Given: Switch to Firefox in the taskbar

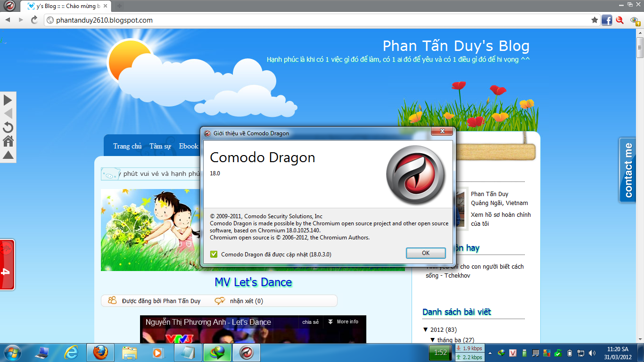Looking at the screenshot, I should pyautogui.click(x=100, y=352).
